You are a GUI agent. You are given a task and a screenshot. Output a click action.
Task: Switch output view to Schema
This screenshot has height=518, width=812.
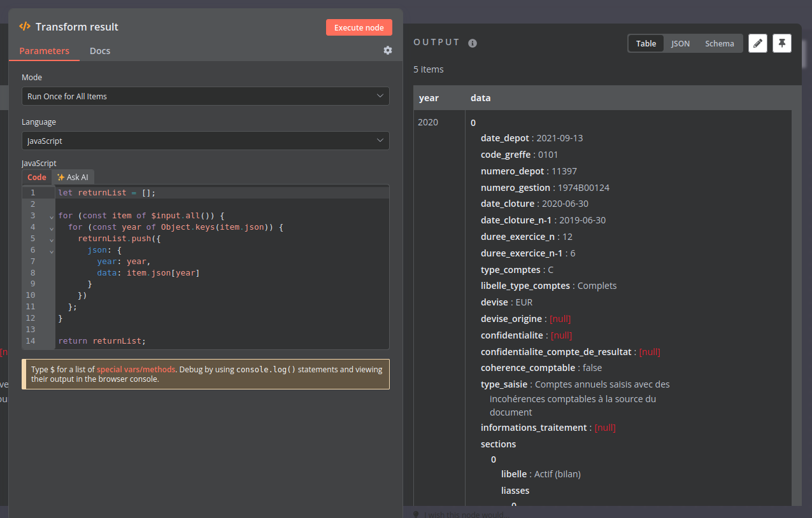coord(719,43)
